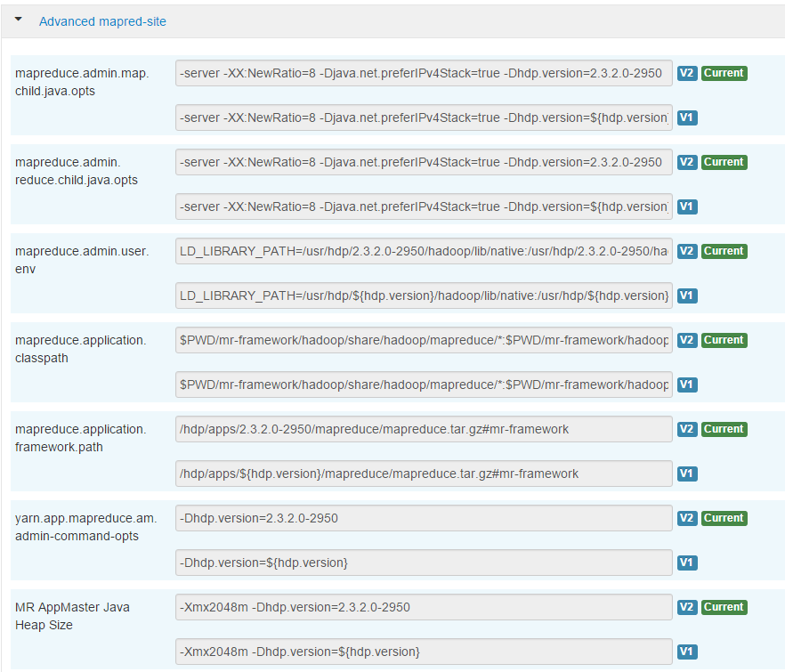Screen dimensions: 785x672
Task: Toggle the Current badge on MR AppMaster Java Heap Size
Action: (x=724, y=607)
